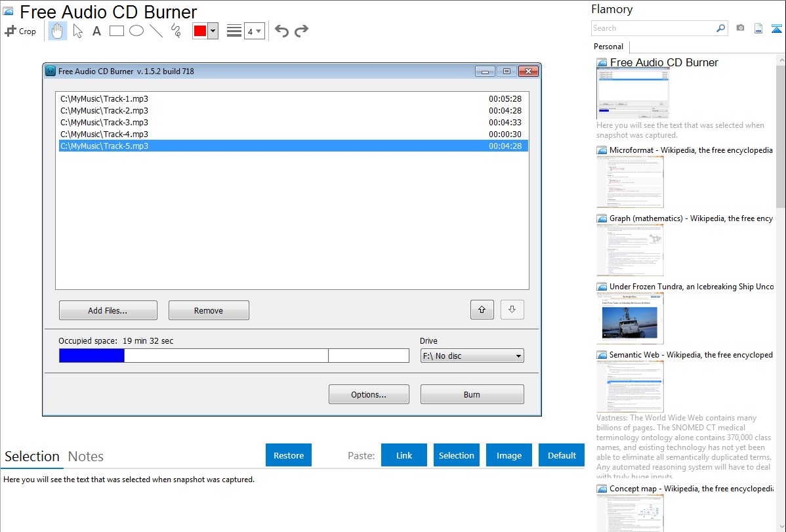Click icon beside Semantic Web snapshot title
This screenshot has width=786, height=532.
click(602, 355)
